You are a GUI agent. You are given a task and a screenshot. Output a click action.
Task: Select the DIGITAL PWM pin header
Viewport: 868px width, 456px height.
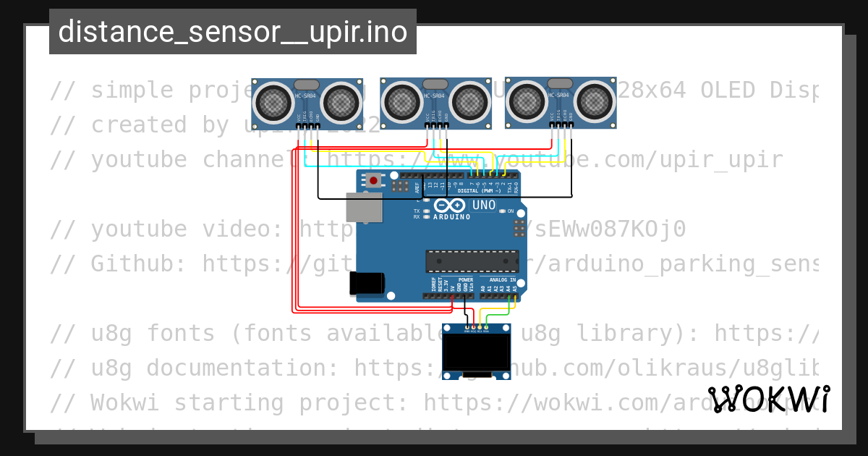pos(461,175)
